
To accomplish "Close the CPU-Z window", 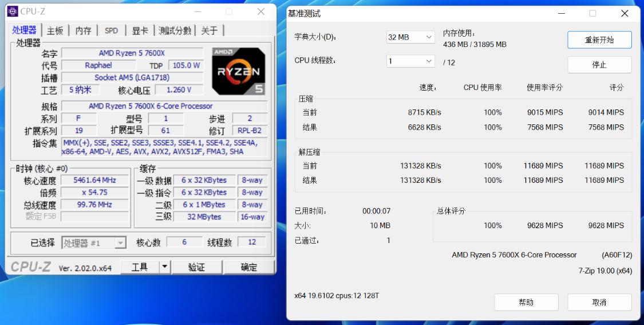I will [261, 11].
